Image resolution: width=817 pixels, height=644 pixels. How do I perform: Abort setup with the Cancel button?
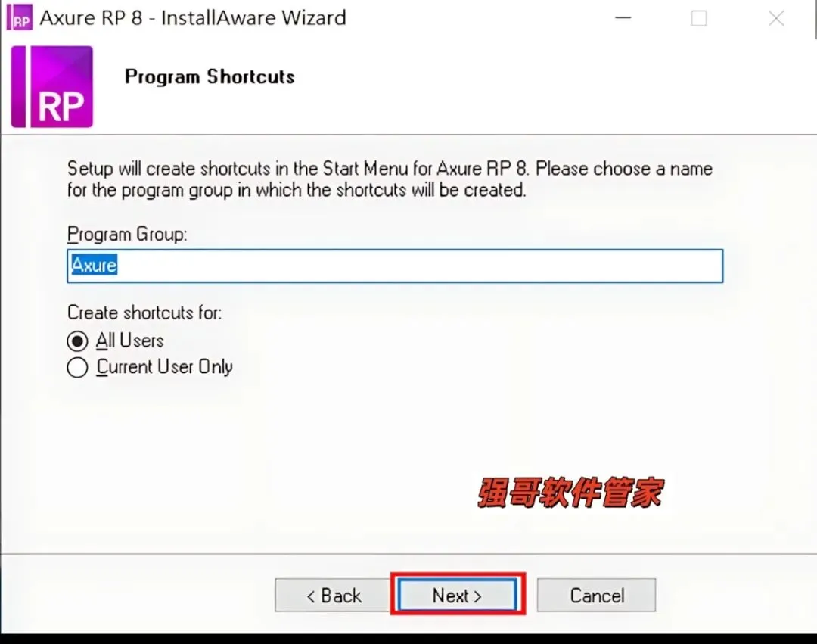click(x=597, y=595)
